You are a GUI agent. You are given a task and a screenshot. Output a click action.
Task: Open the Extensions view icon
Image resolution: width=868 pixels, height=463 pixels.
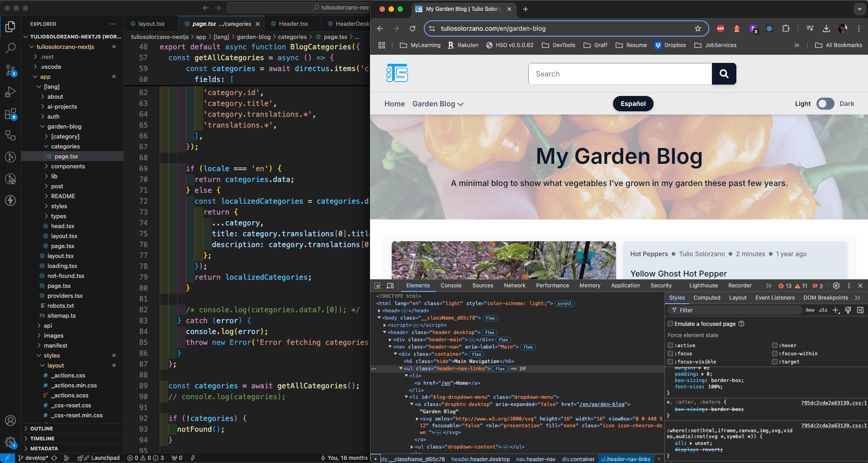[x=10, y=114]
